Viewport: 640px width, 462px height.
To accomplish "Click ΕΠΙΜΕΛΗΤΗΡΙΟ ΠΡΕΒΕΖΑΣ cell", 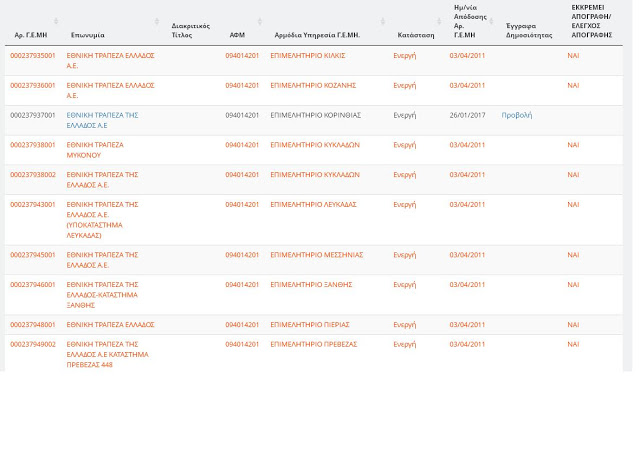I will pyautogui.click(x=313, y=344).
